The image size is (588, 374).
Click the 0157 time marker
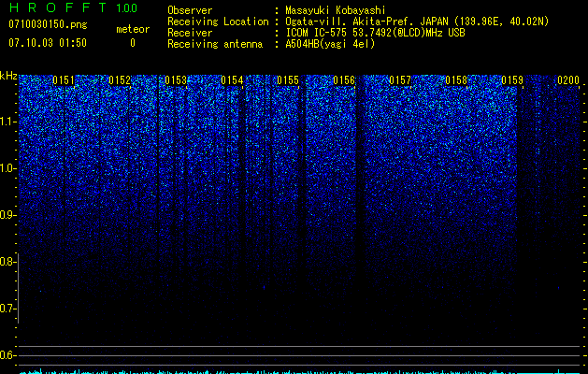(x=400, y=80)
